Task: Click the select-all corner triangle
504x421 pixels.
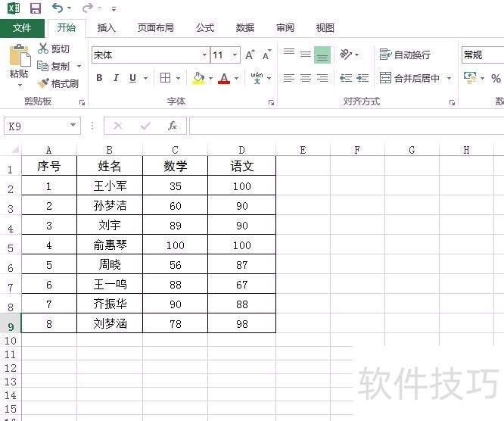Action: (x=15, y=149)
